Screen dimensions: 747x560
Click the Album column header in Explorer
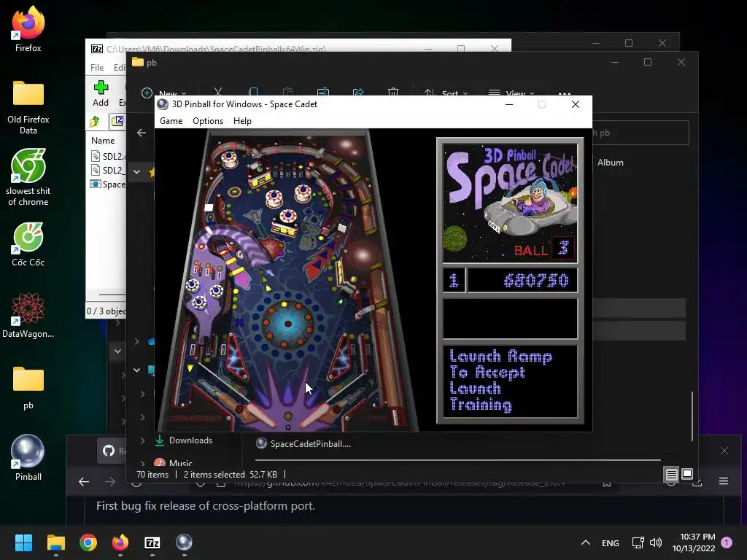[611, 163]
